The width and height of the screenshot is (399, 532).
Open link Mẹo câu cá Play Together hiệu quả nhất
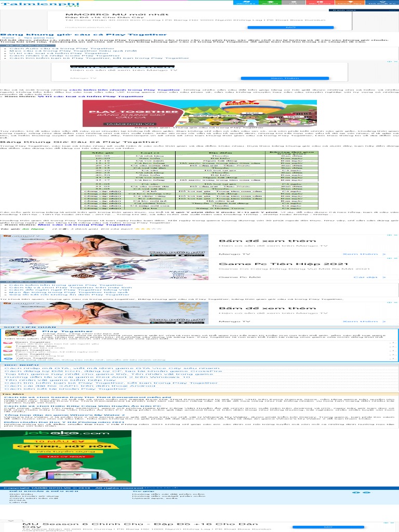coord(73,51)
